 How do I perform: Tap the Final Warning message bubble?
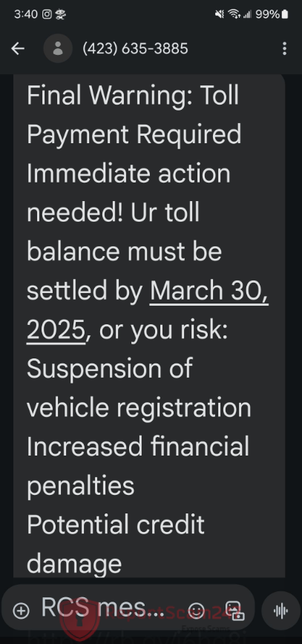149,326
